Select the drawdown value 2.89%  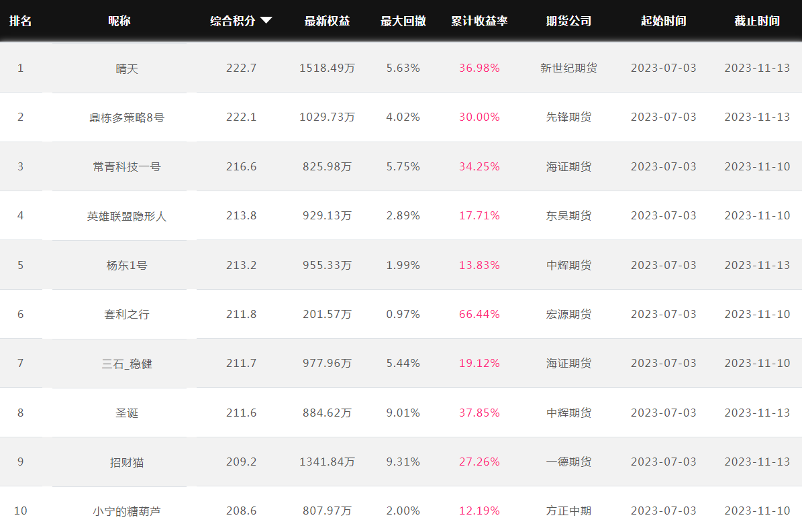pos(403,215)
